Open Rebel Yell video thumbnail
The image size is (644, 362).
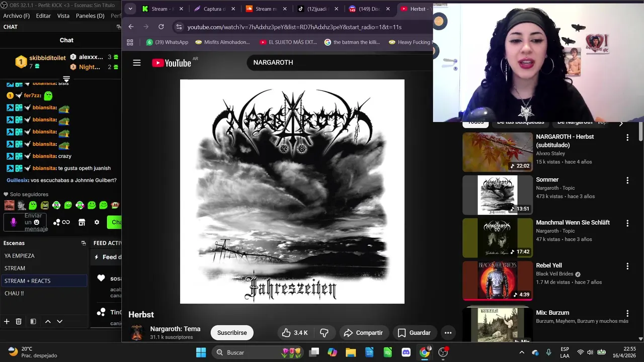coord(498,281)
